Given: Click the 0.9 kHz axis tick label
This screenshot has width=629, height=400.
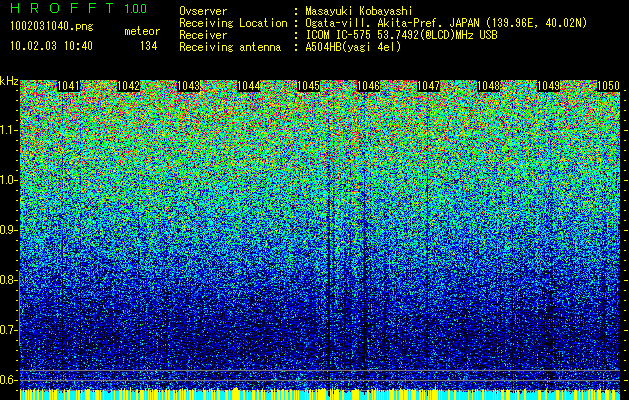Looking at the screenshot, I should click(x=8, y=230).
